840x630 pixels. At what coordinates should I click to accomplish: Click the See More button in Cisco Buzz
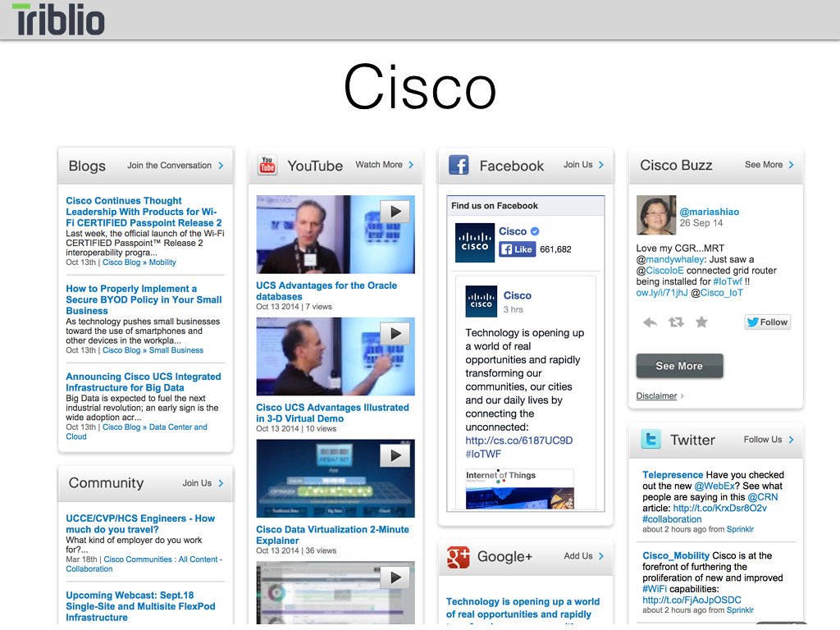coord(679,366)
